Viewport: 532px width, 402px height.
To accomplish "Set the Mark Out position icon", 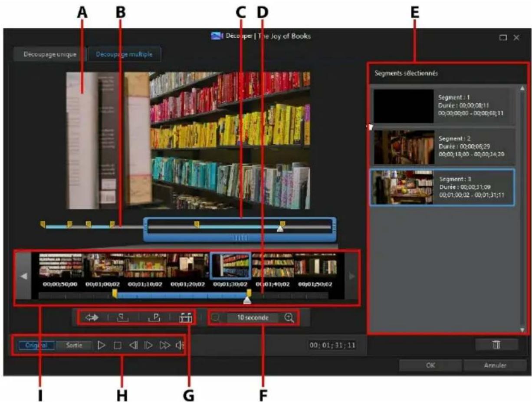I will [x=154, y=318].
